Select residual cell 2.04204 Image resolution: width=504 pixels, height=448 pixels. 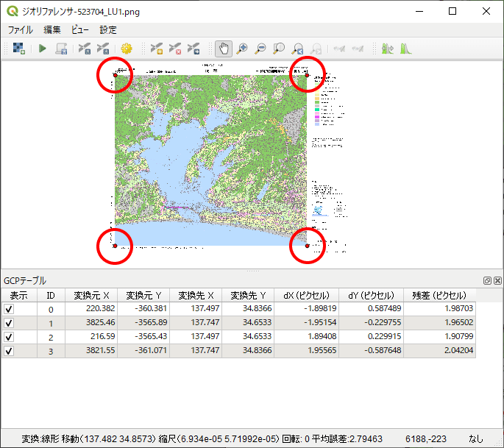[440, 351]
